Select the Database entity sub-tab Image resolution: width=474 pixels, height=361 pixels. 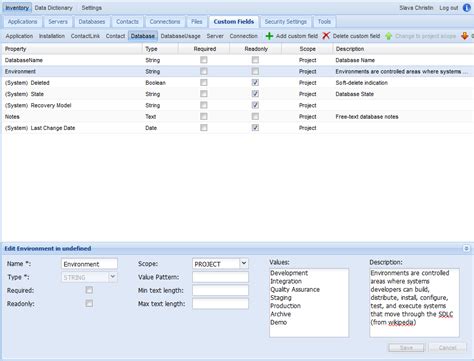click(143, 36)
